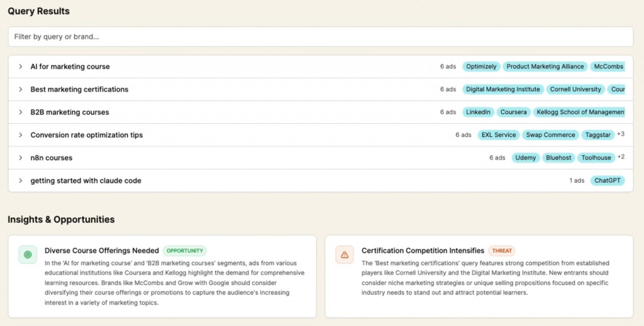Click the Threat warning triangle icon
644x326 pixels.
point(345,254)
